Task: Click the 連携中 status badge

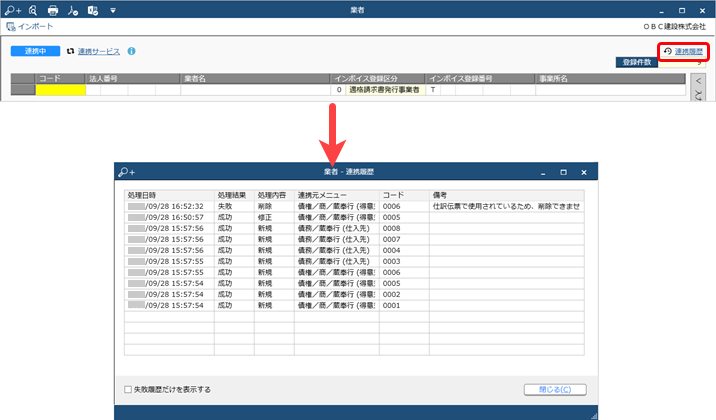Action: click(x=36, y=51)
